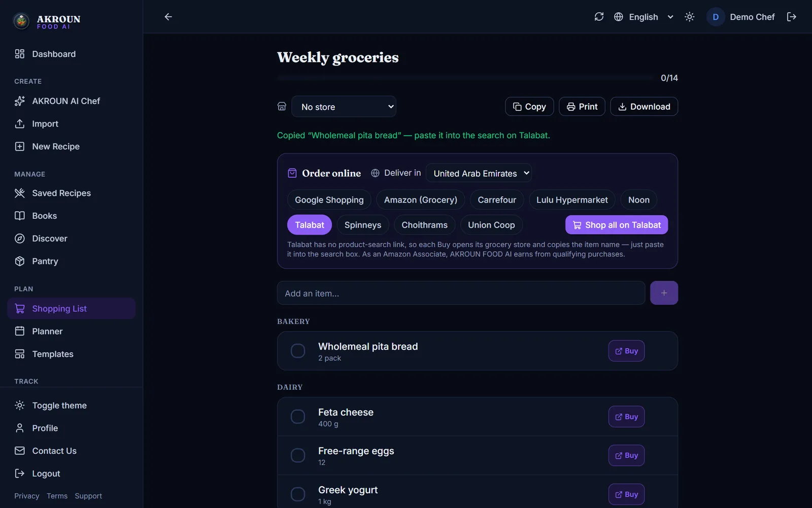The height and width of the screenshot is (508, 812).
Task: Click the back arrow icon
Action: click(168, 17)
